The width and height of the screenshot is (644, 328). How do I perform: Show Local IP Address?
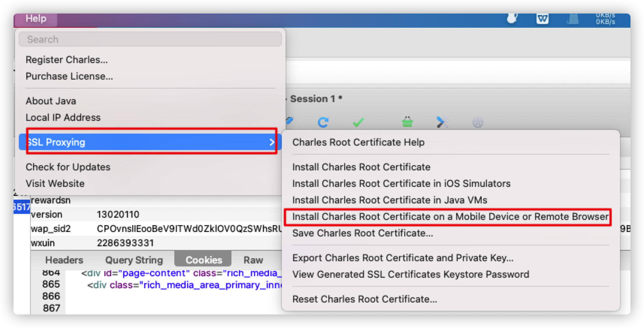point(63,117)
